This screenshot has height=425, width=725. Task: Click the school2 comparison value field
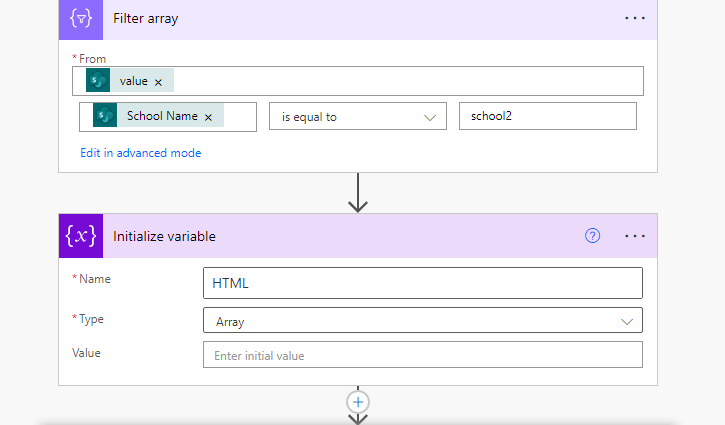548,116
